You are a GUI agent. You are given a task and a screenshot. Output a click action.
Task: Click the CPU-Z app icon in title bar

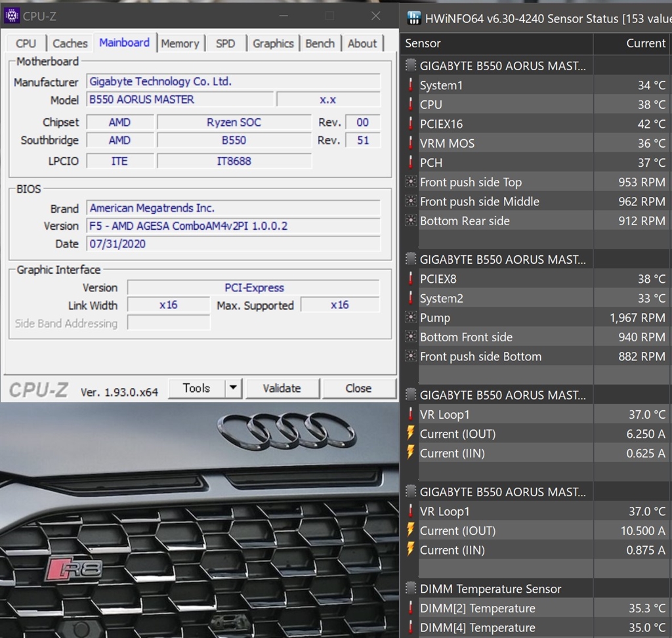(11, 16)
